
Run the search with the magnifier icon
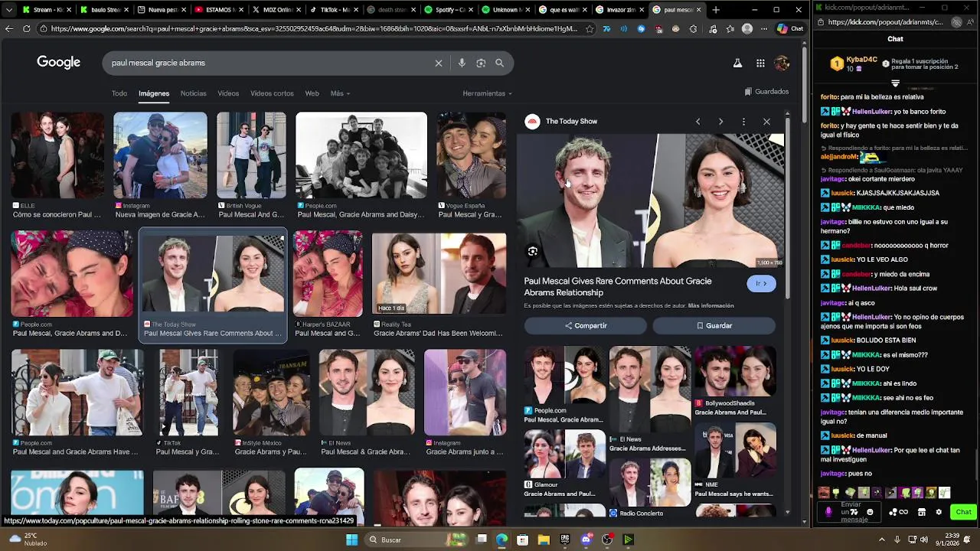pyautogui.click(x=500, y=63)
